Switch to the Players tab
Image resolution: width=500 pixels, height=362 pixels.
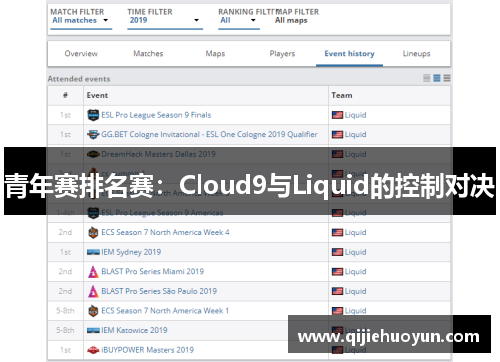coord(282,54)
